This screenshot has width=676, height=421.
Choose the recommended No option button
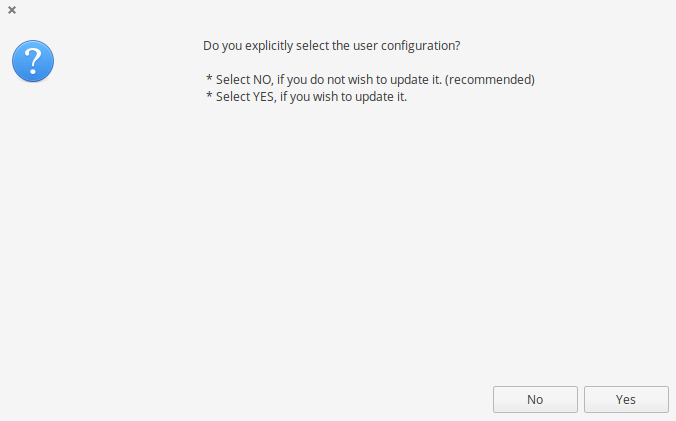[x=535, y=399]
